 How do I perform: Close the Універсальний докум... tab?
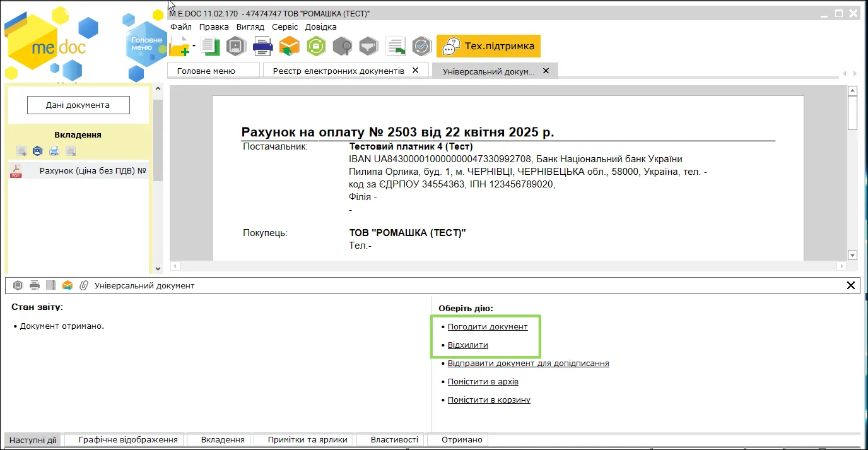(546, 71)
